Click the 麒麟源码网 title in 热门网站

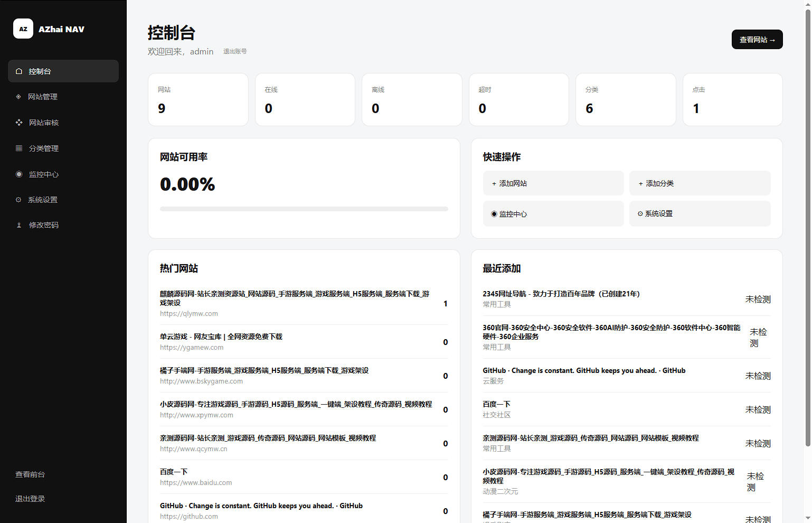coord(295,298)
